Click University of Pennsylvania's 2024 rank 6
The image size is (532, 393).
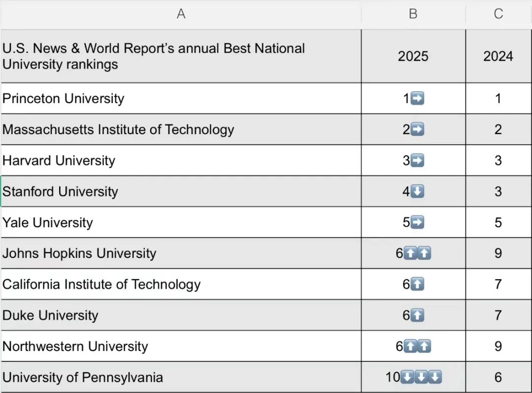[x=498, y=378]
